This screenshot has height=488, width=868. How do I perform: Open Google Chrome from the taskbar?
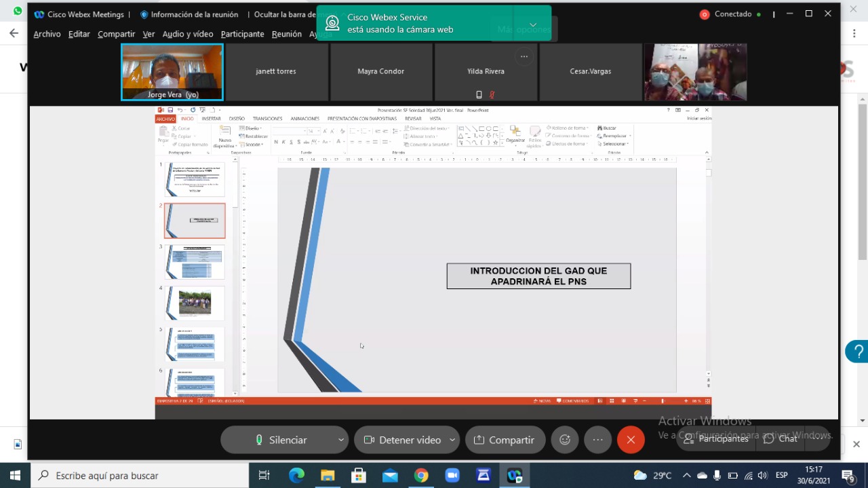tap(421, 476)
